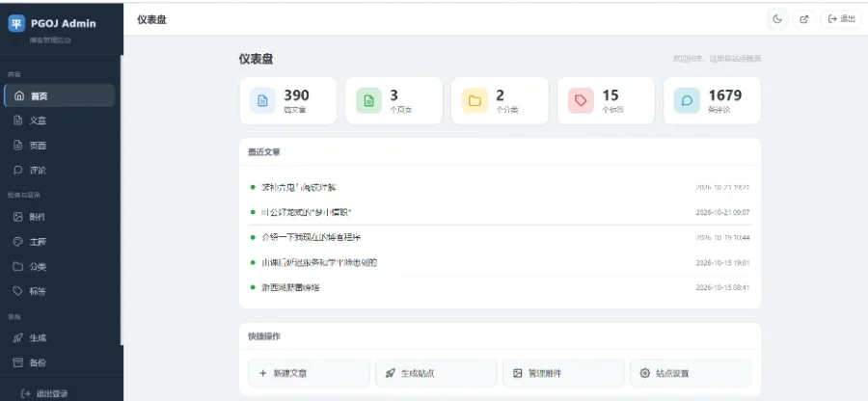Click the 生成站点 quick action
The width and height of the screenshot is (868, 401).
436,373
